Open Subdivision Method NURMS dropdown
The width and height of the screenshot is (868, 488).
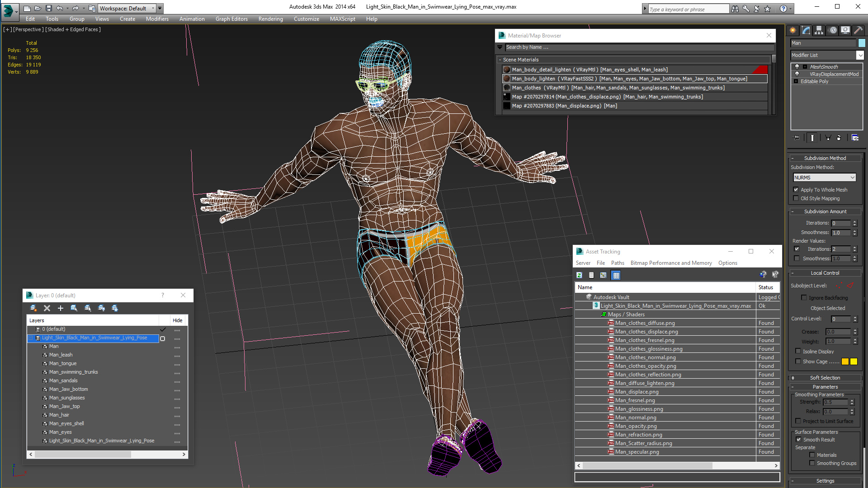tap(825, 178)
